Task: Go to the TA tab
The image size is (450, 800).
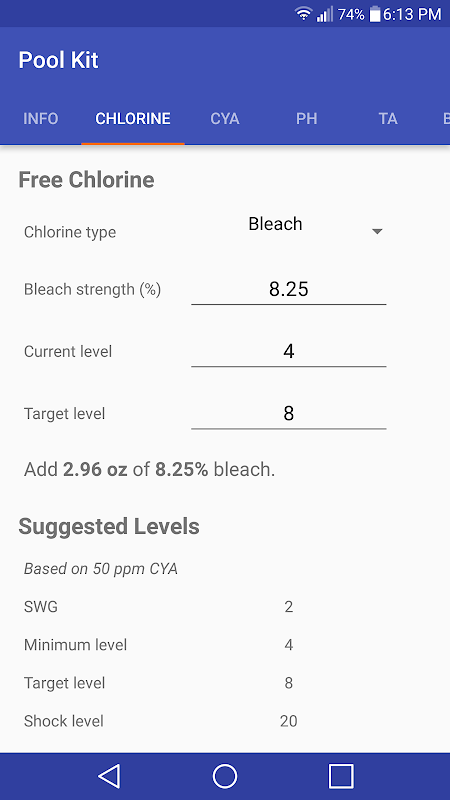Action: pos(388,118)
